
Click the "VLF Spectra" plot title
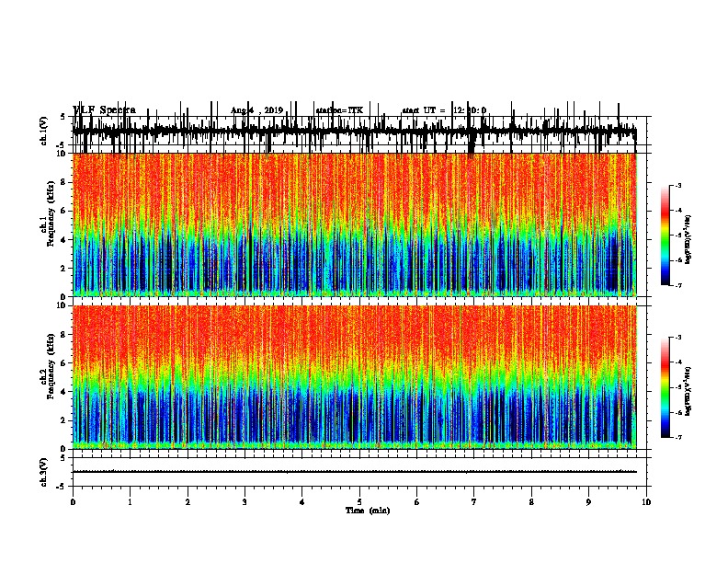[x=105, y=110]
